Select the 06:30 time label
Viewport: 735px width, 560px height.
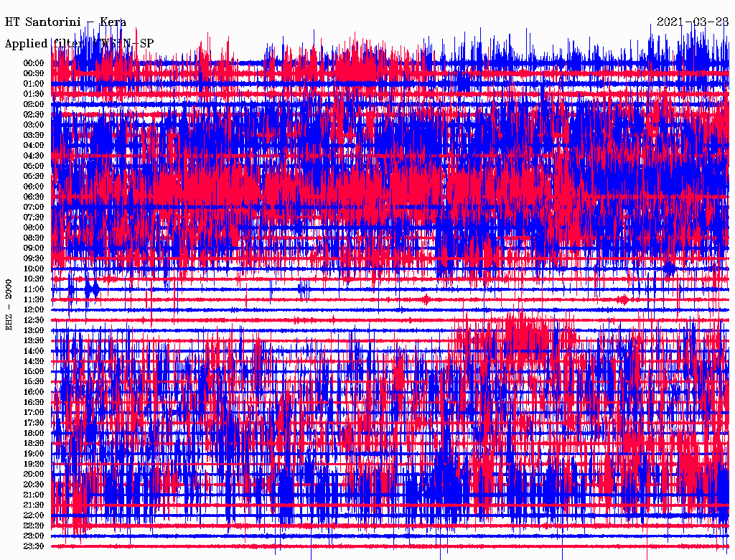[34, 197]
